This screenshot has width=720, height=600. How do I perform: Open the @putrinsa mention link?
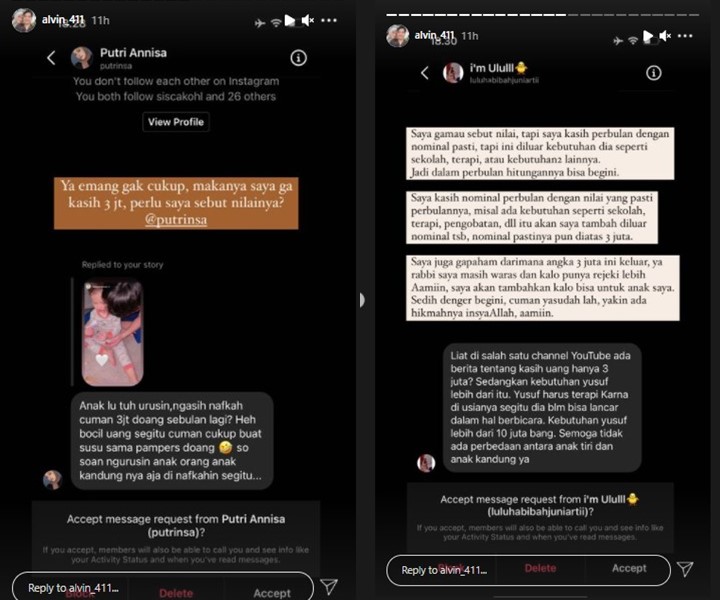pos(176,219)
